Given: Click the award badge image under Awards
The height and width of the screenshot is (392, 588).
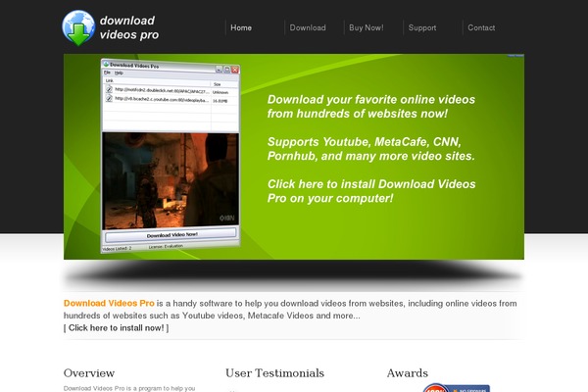Looking at the screenshot, I should 456,388.
